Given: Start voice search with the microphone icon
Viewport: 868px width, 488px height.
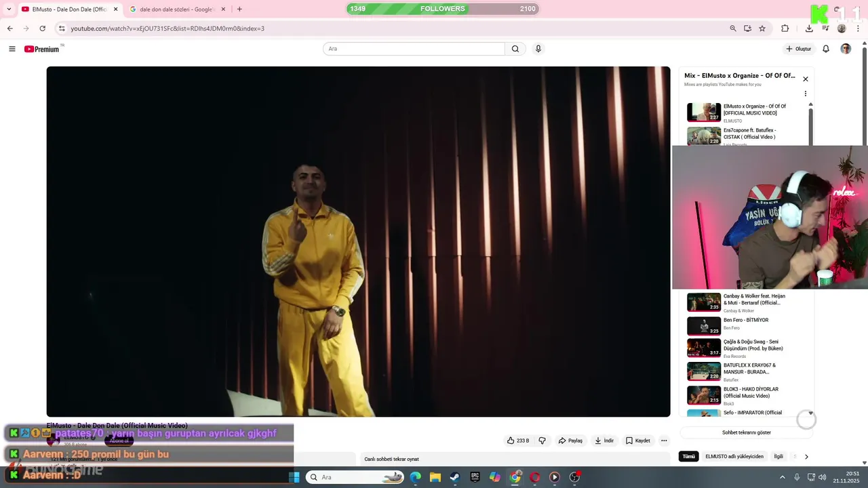Looking at the screenshot, I should (x=538, y=49).
